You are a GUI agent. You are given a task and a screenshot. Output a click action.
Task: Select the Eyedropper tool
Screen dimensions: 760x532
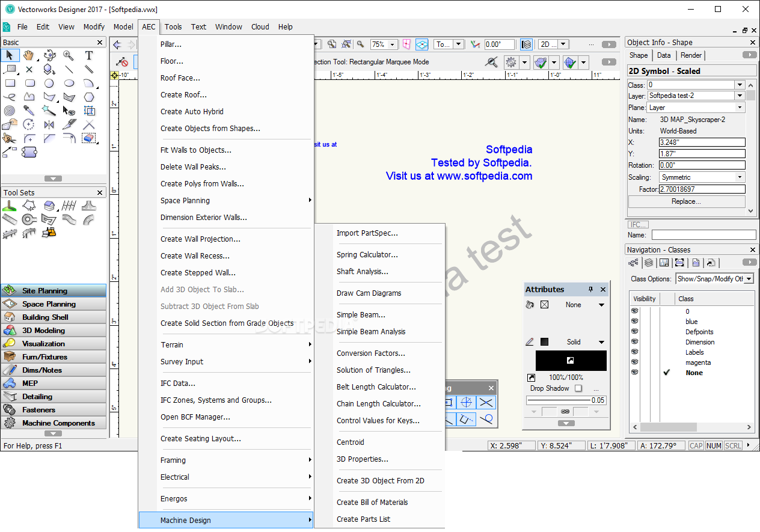pyautogui.click(x=29, y=111)
